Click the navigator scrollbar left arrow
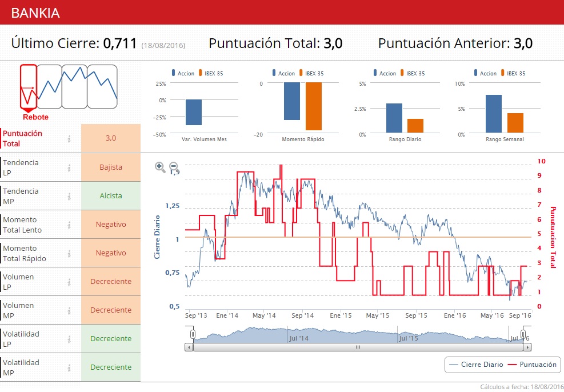The width and height of the screenshot is (564, 392). pos(189,347)
